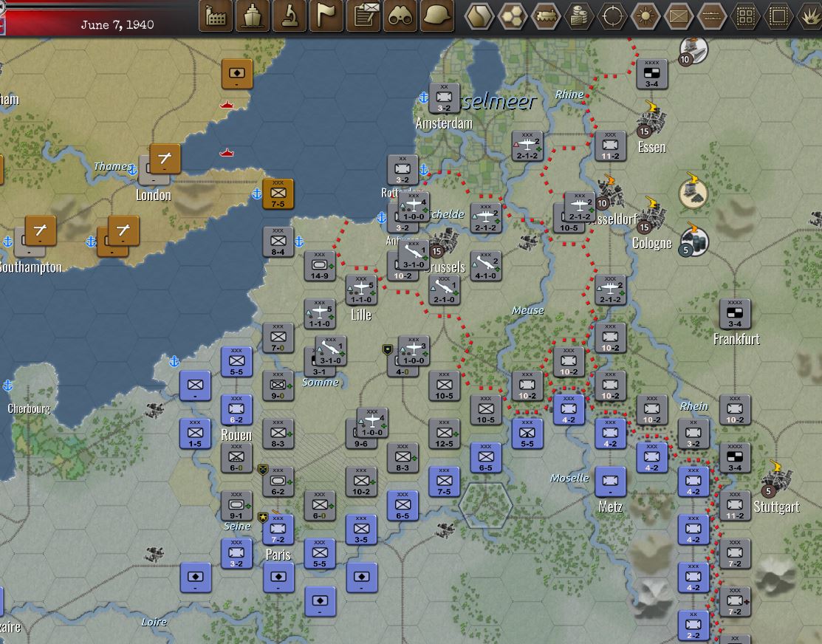
Task: Open the production factory screen
Action: [216, 16]
